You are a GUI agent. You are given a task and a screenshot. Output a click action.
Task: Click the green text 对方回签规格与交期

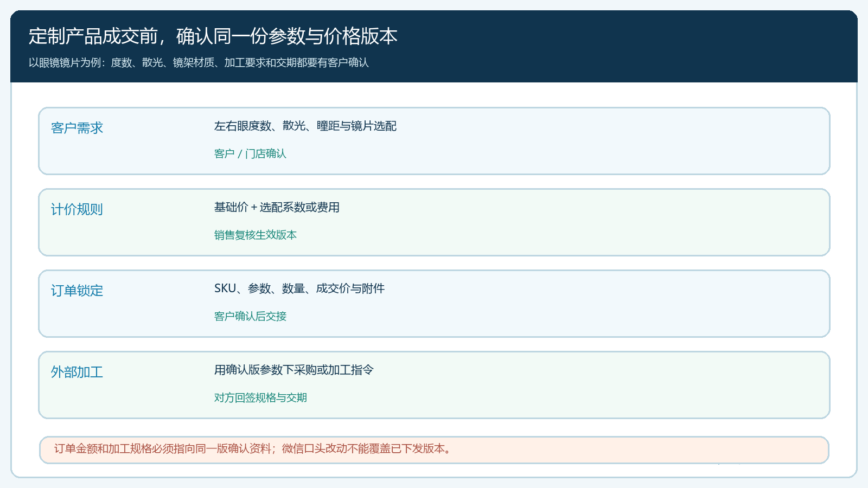[x=260, y=397]
